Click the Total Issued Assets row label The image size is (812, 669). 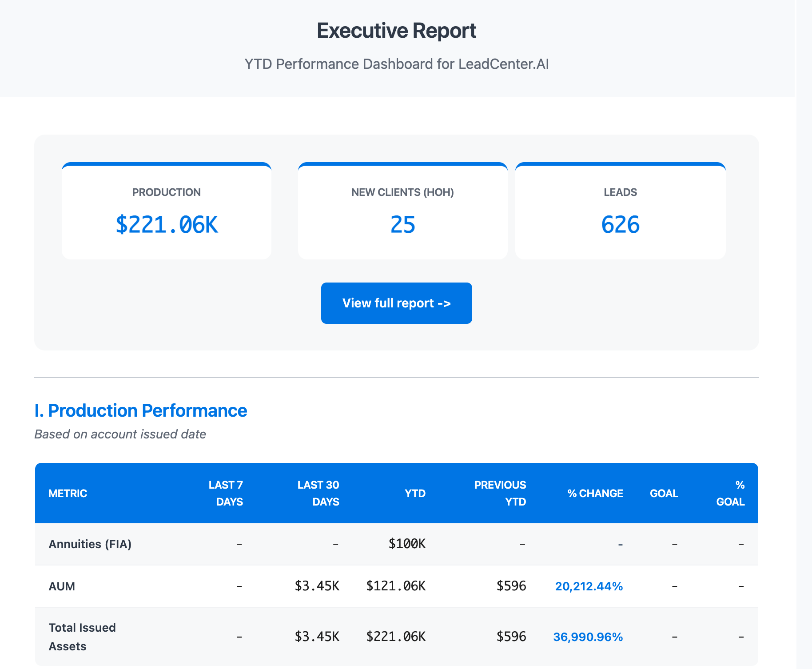click(82, 637)
